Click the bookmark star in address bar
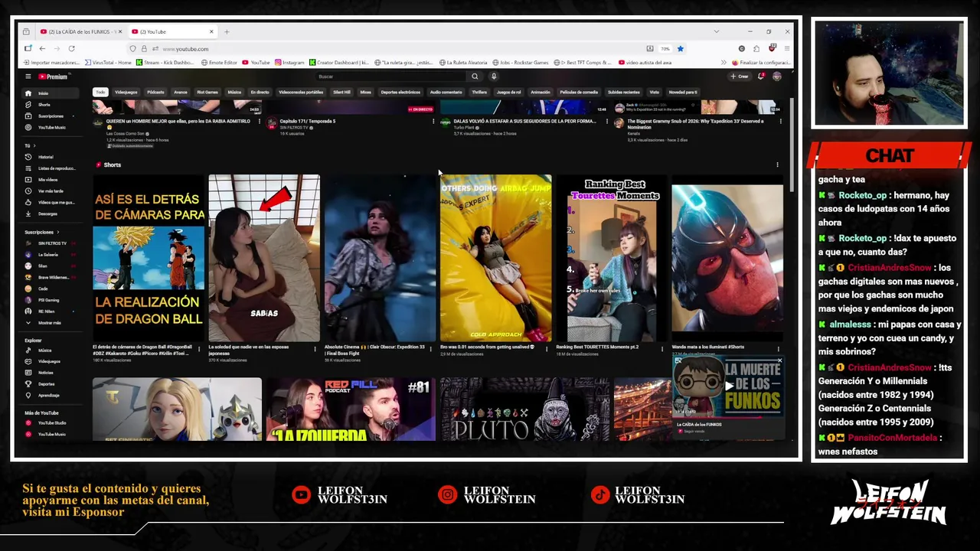 pyautogui.click(x=680, y=49)
